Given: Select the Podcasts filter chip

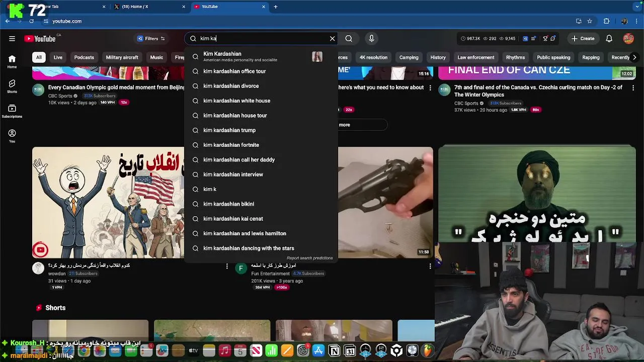Looking at the screenshot, I should point(84,57).
